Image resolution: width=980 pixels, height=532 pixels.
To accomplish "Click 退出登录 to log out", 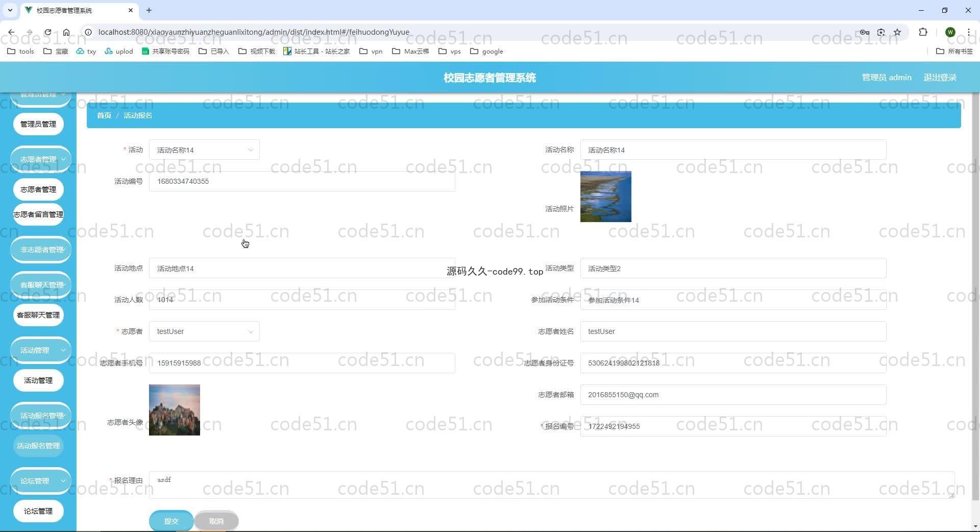I will (940, 78).
